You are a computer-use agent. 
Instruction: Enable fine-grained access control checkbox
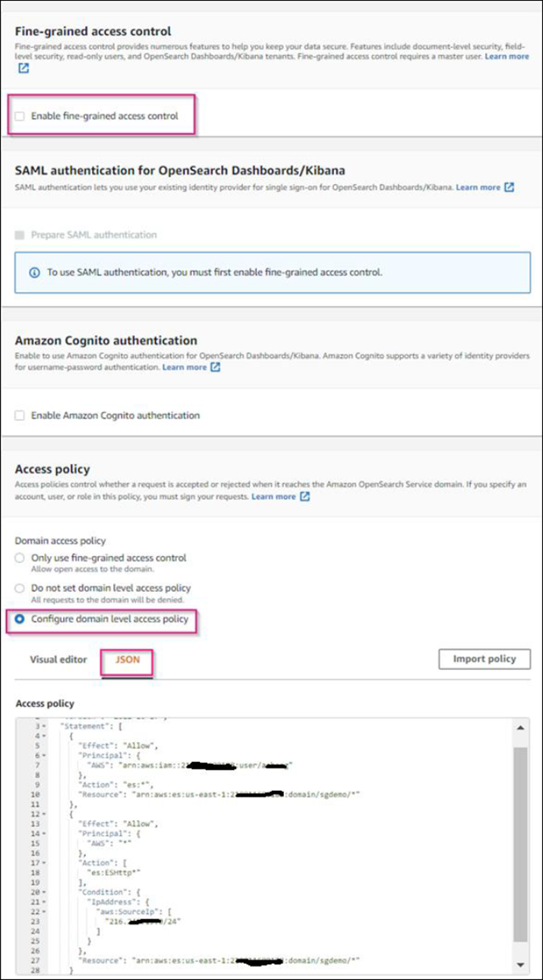20,116
